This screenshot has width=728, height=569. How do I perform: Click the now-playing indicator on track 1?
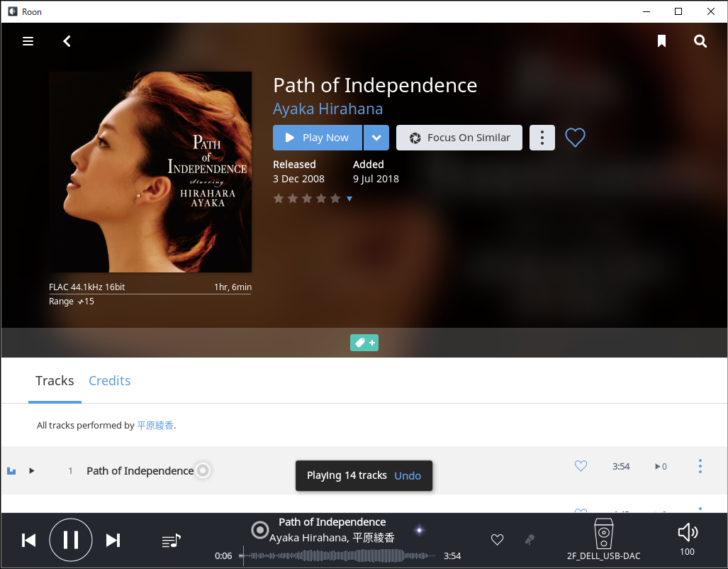point(11,471)
